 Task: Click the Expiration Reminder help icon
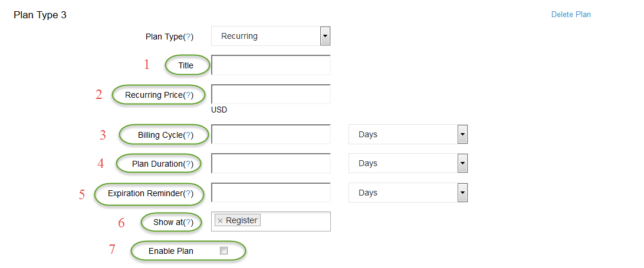click(188, 193)
